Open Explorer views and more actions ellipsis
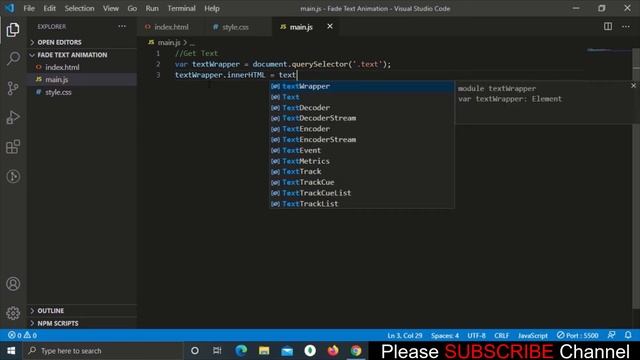640x360 pixels. click(122, 27)
